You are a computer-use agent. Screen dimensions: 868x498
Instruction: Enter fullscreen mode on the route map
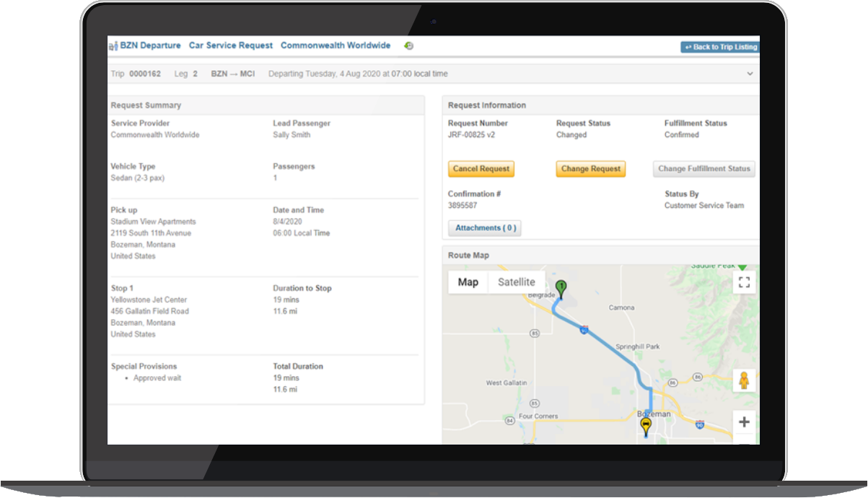[x=744, y=282]
